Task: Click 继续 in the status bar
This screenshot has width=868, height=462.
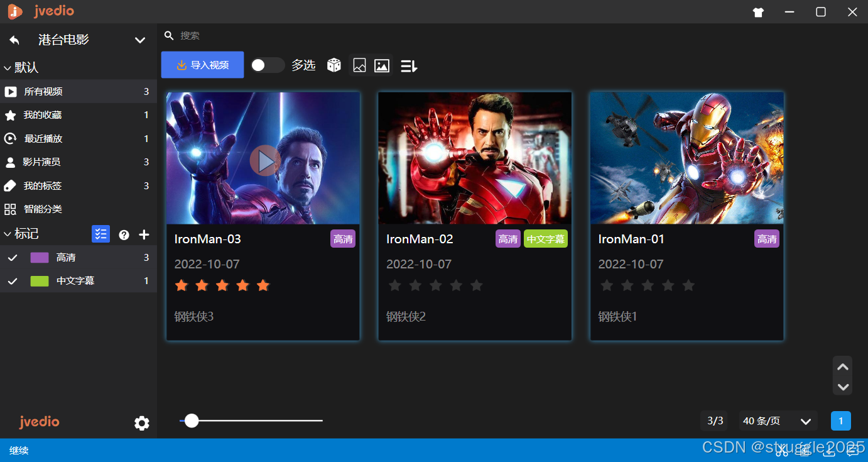Action: pyautogui.click(x=19, y=451)
